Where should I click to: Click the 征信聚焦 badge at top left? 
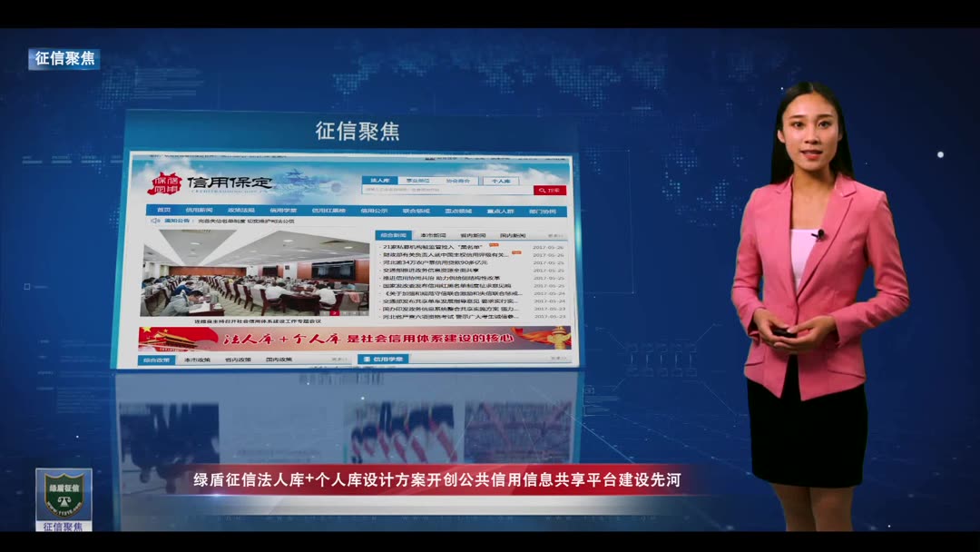(x=65, y=58)
